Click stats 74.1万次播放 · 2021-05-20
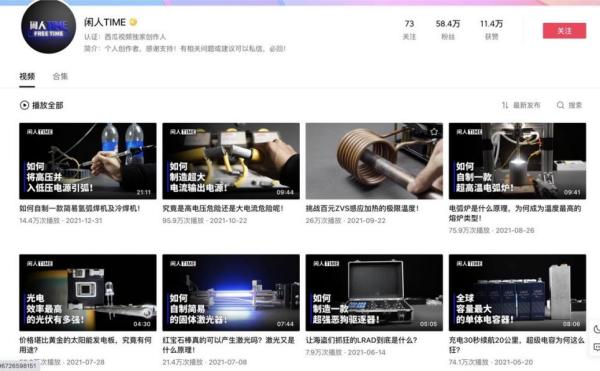This screenshot has width=600, height=371. [491, 362]
